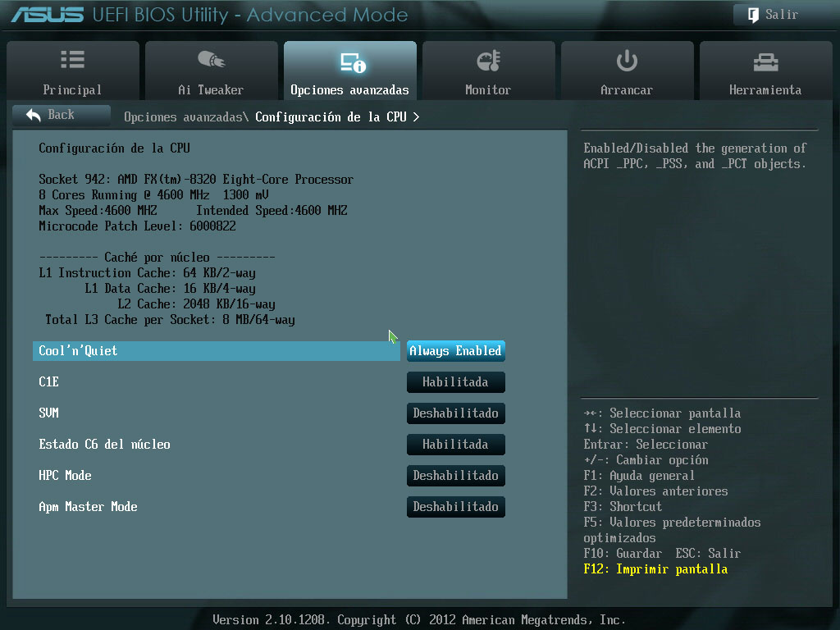Click the Arrancar power icon

tap(627, 61)
